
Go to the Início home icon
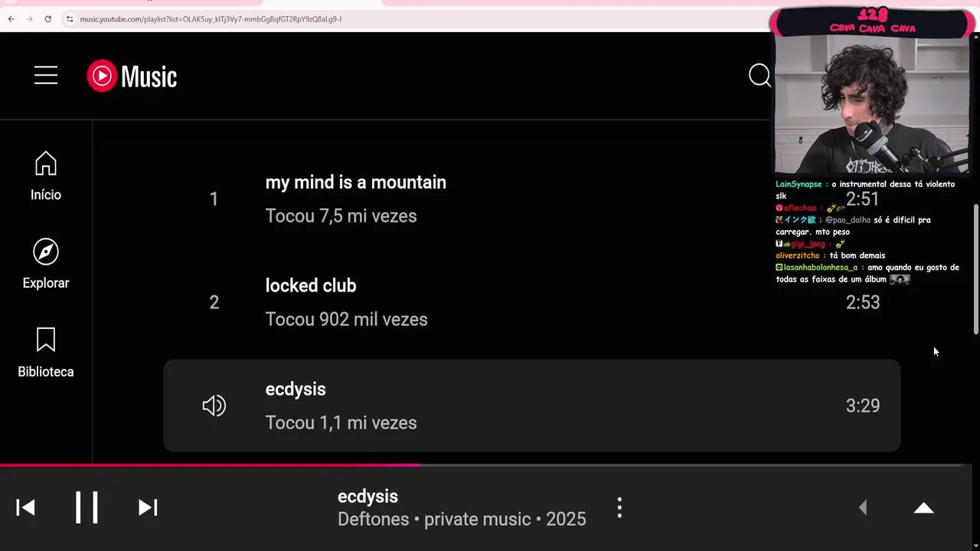click(x=46, y=163)
